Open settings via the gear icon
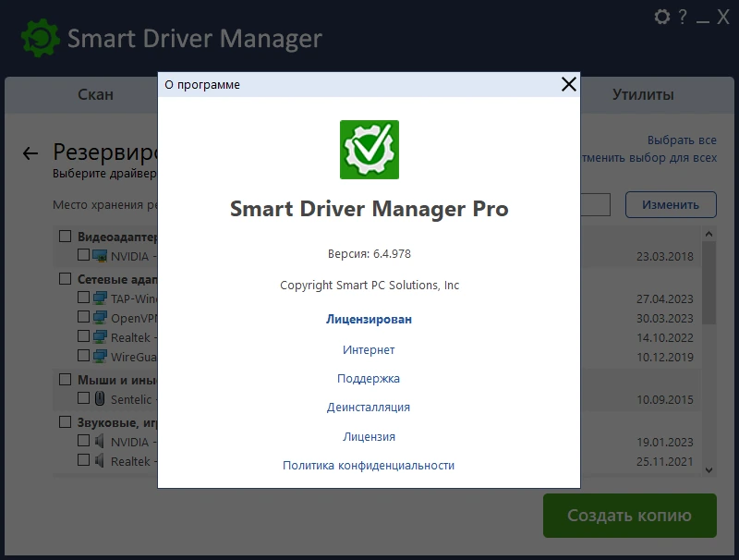This screenshot has width=739, height=560. (662, 17)
